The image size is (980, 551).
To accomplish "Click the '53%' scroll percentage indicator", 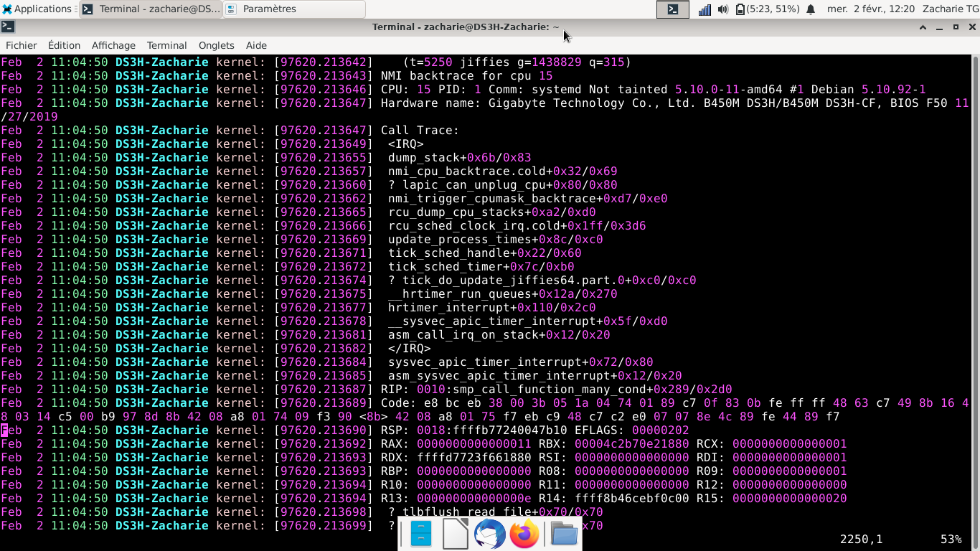I will 951,539.
